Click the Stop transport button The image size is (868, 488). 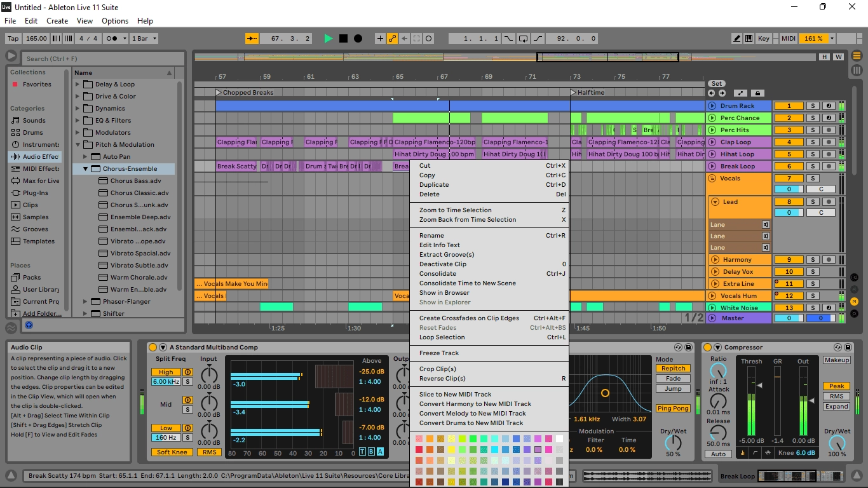(343, 39)
